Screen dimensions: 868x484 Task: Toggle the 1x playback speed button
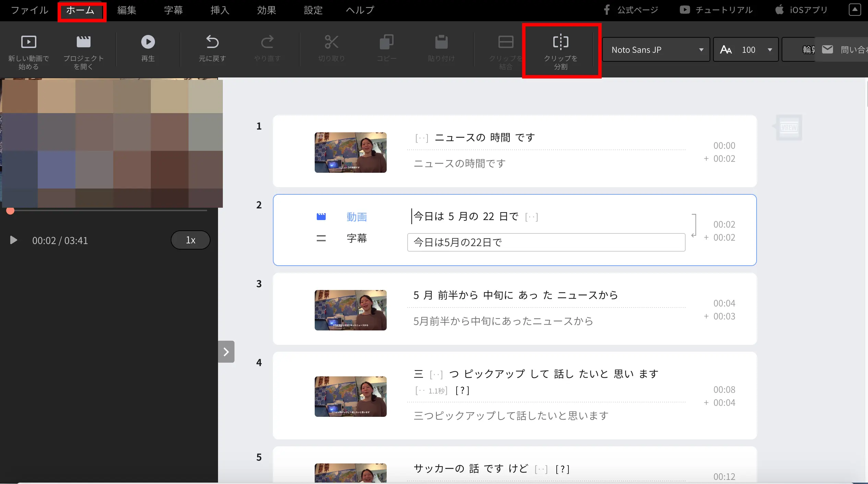190,240
